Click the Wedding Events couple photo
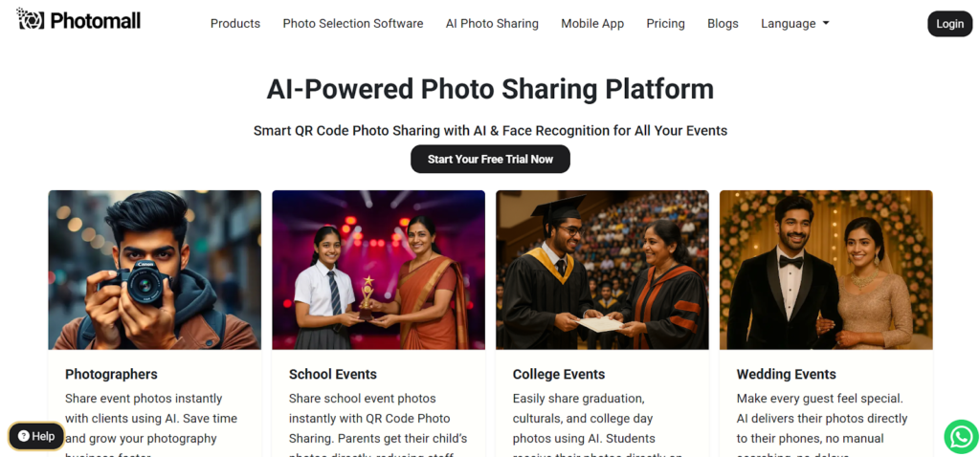The image size is (980, 457). (826, 270)
